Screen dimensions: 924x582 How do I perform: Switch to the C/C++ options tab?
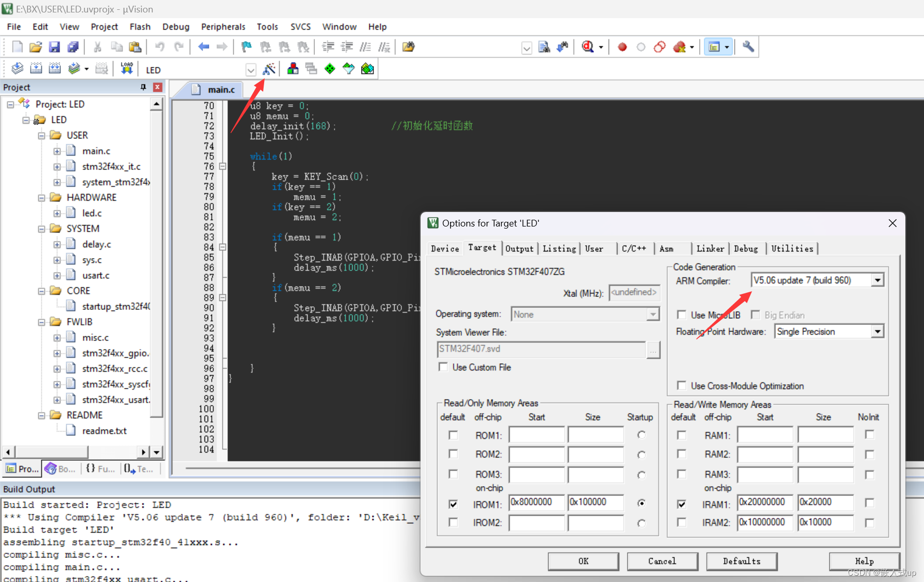tap(634, 248)
